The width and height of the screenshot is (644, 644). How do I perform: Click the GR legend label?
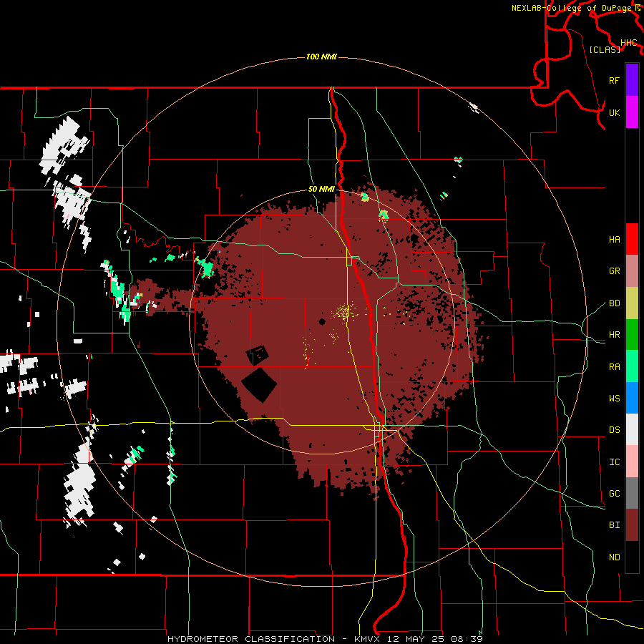pyautogui.click(x=614, y=271)
